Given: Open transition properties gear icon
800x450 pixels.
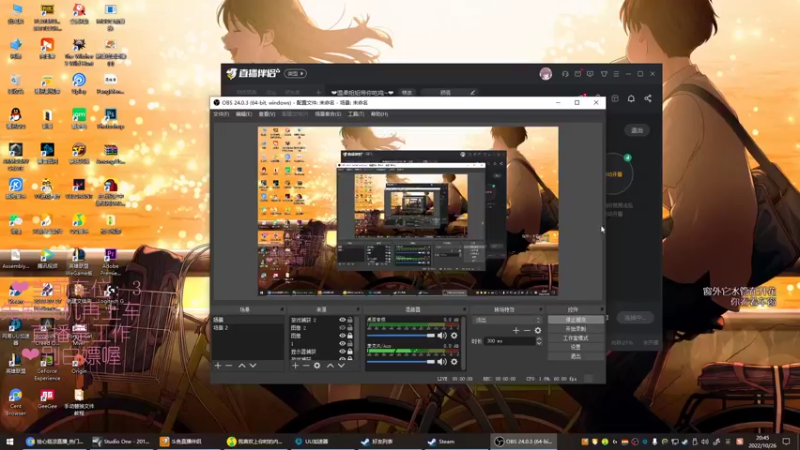Looking at the screenshot, I should click(x=538, y=331).
